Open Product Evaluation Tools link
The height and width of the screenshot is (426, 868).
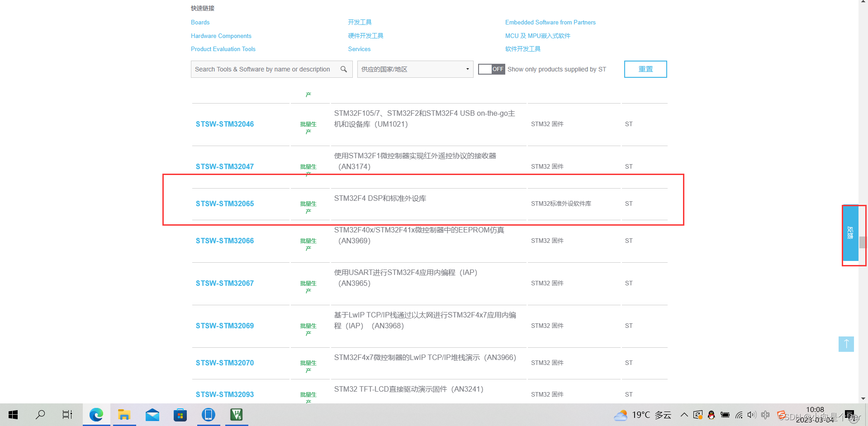click(223, 49)
